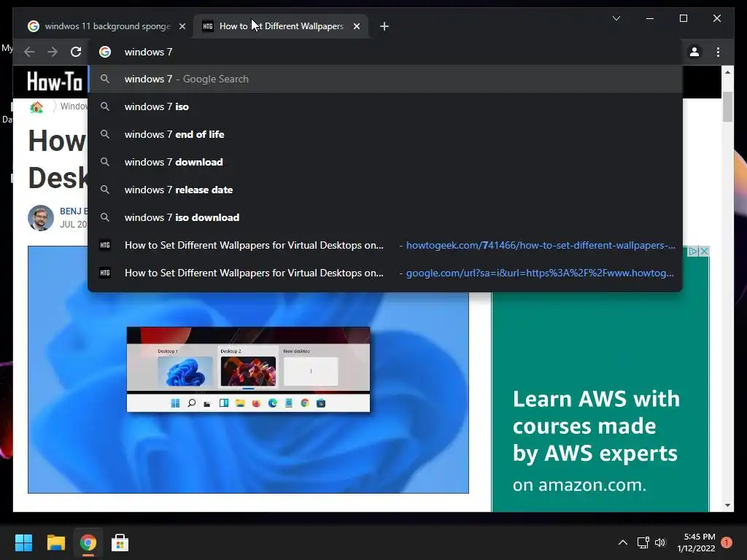
Task: Click the browser back arrow
Action: 29,52
